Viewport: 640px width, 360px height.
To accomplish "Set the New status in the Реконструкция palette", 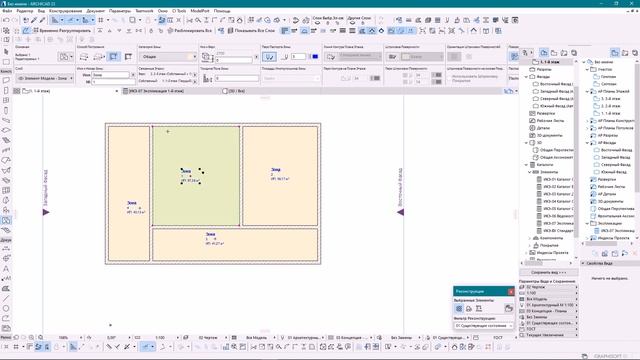I will (478, 309).
